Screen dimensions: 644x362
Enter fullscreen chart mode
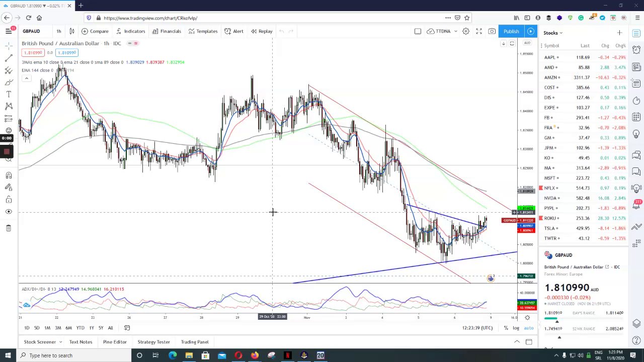click(479, 31)
